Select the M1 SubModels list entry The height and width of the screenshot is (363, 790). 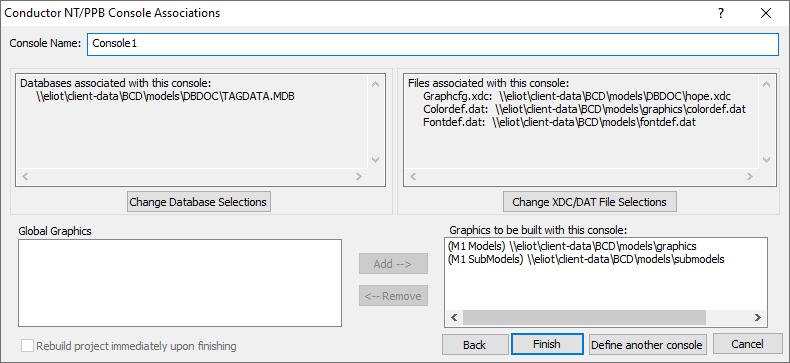pos(585,259)
